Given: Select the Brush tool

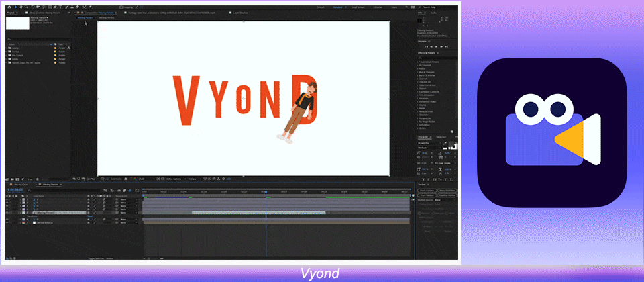Looking at the screenshot, I should [x=66, y=7].
